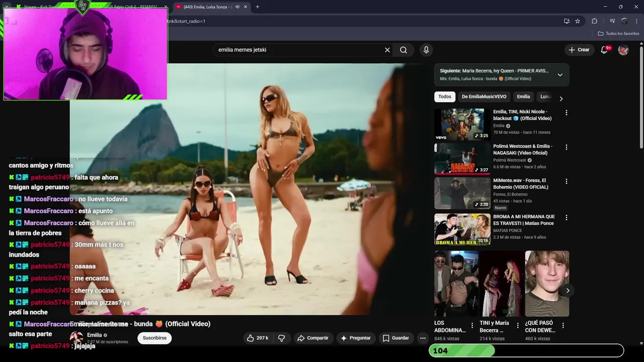Click the install app icon in address bar

[567, 21]
